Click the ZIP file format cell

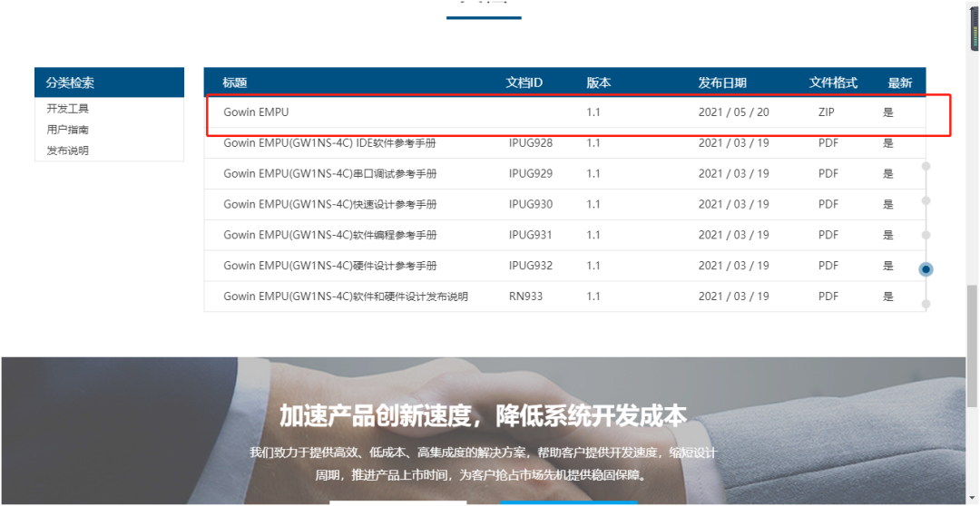pos(827,112)
